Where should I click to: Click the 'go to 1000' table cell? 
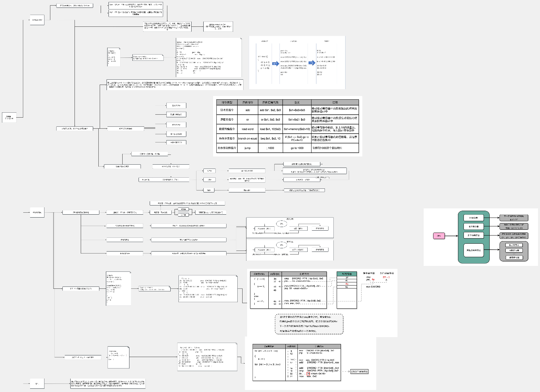click(297, 148)
